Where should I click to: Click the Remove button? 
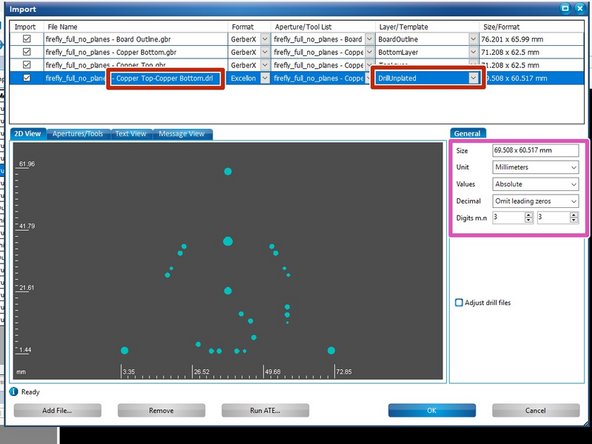point(161,410)
